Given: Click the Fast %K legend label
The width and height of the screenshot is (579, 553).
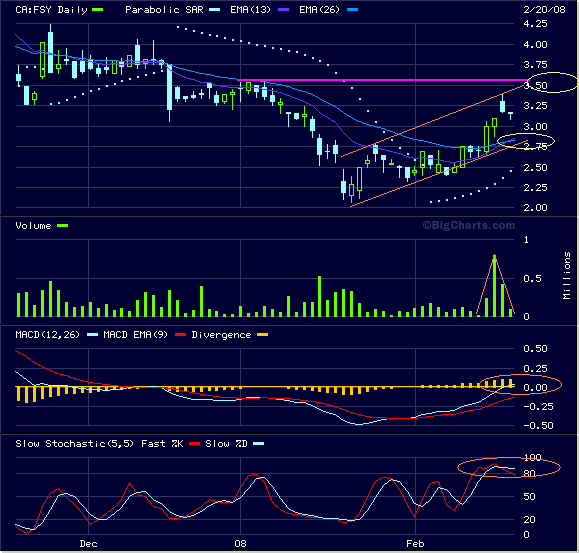Looking at the screenshot, I should coord(162,444).
